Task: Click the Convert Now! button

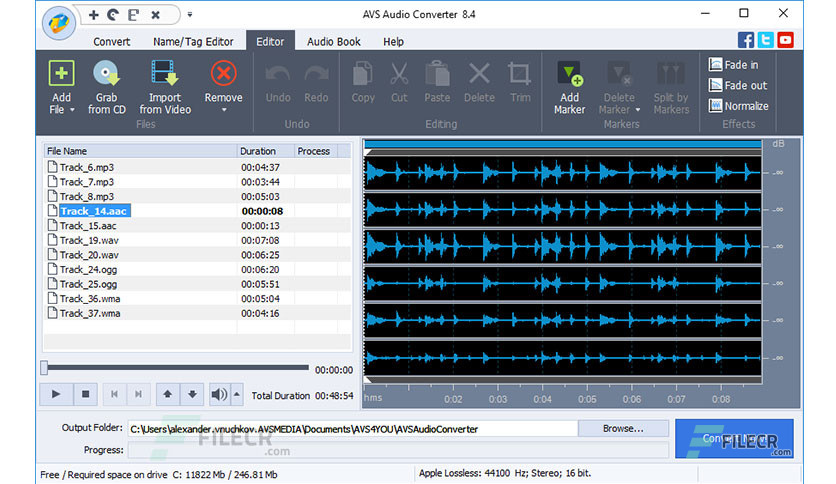Action: coord(734,438)
